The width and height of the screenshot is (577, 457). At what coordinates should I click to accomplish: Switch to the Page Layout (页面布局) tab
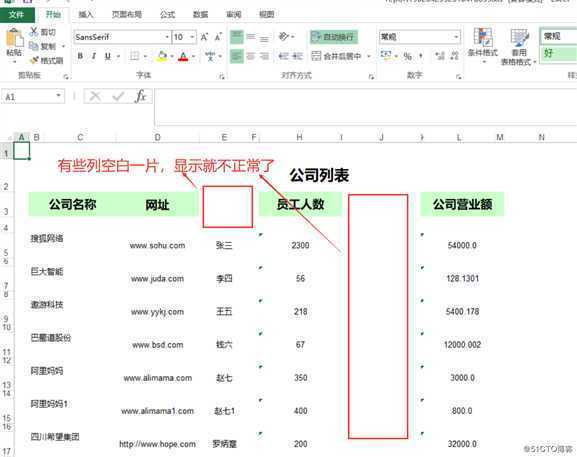tap(127, 14)
